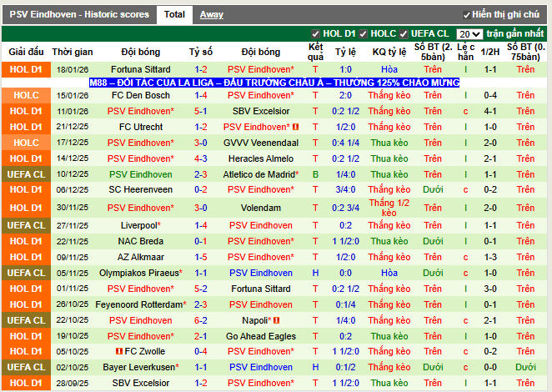Open GVVV Veenendaal team link
Image resolution: width=552 pixels, height=392 pixels.
261,143
